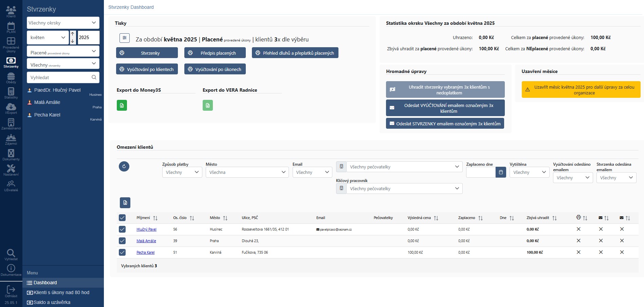Open the květen month dropdown
Image resolution: width=644 pixels, height=307 pixels.
(48, 37)
